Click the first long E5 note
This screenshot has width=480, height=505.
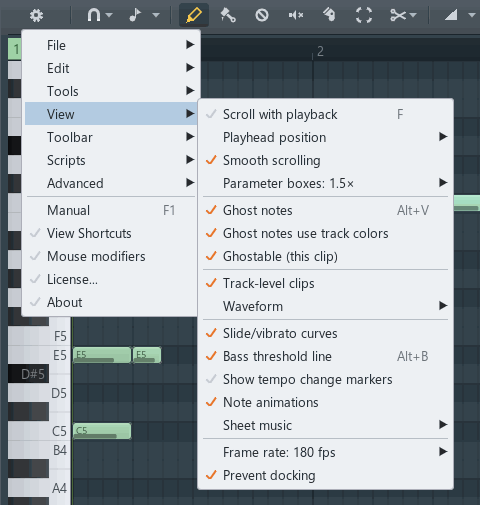point(102,355)
